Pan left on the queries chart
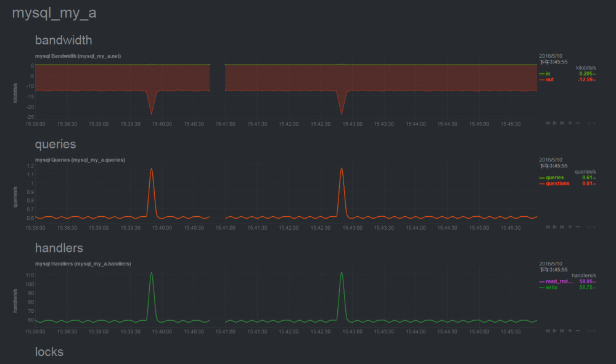 tap(548, 227)
